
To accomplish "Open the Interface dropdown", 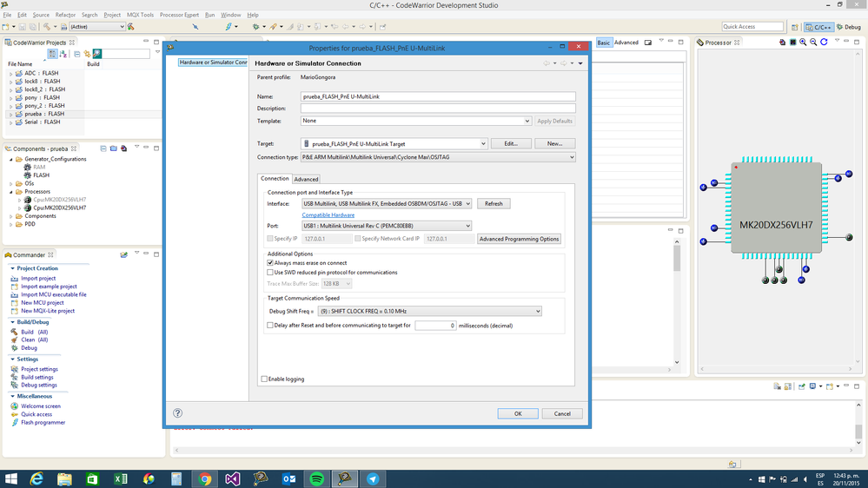I will click(x=467, y=203).
